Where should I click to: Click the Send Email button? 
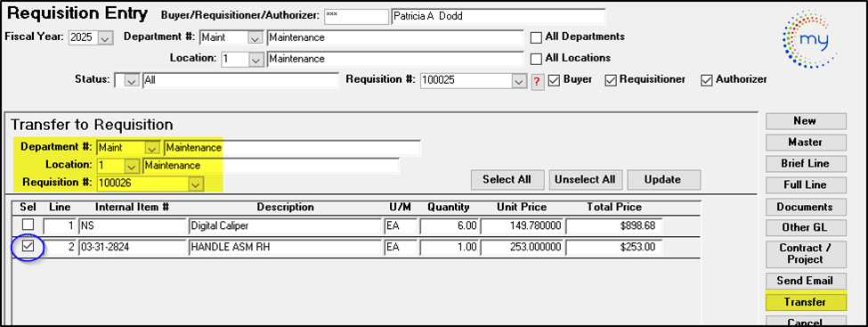[806, 281]
